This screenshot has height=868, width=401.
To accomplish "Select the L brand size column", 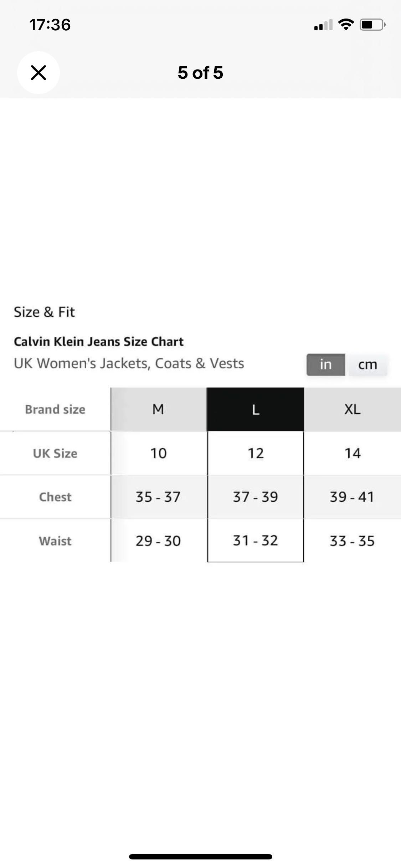I will click(x=256, y=409).
